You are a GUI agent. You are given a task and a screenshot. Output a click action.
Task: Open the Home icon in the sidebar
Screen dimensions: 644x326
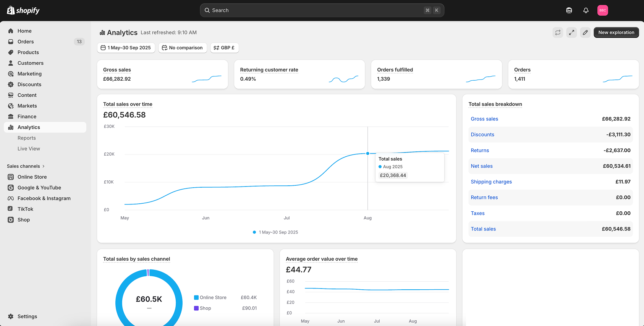11,31
